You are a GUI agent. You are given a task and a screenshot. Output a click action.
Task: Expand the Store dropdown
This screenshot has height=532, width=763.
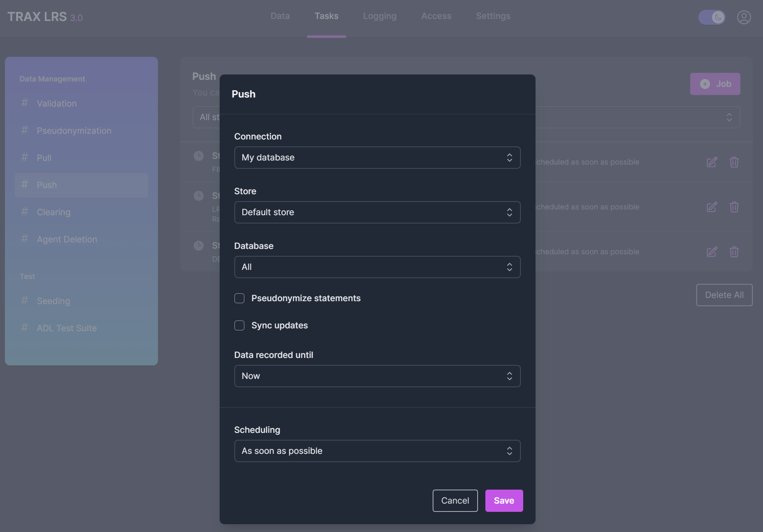pyautogui.click(x=377, y=212)
